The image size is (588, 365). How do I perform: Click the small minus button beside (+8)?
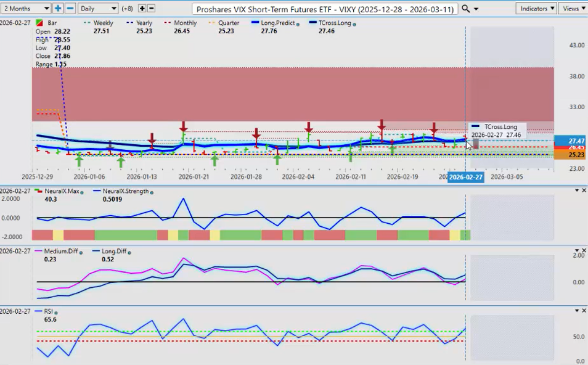coord(152,9)
